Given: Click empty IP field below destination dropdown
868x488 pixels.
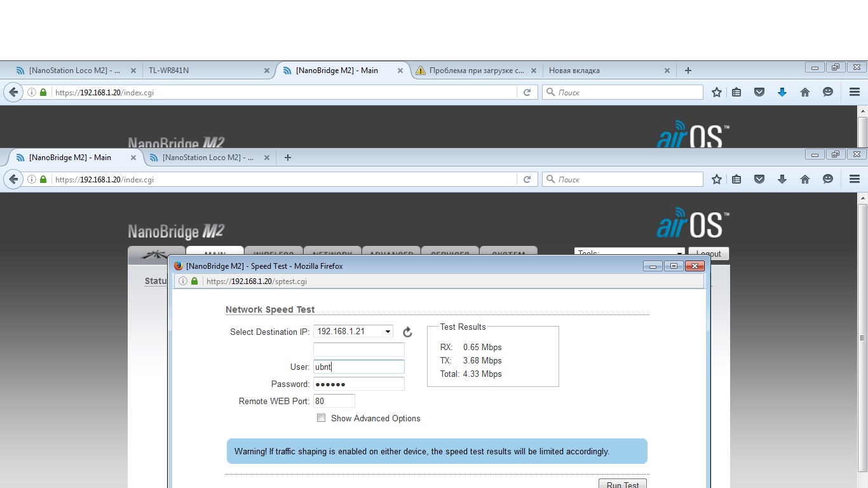Looking at the screenshot, I should click(359, 349).
